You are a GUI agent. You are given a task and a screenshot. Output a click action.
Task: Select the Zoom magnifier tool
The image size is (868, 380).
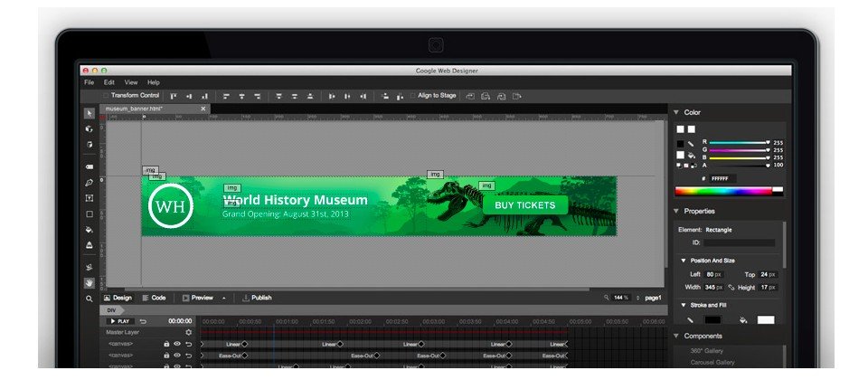pyautogui.click(x=89, y=298)
